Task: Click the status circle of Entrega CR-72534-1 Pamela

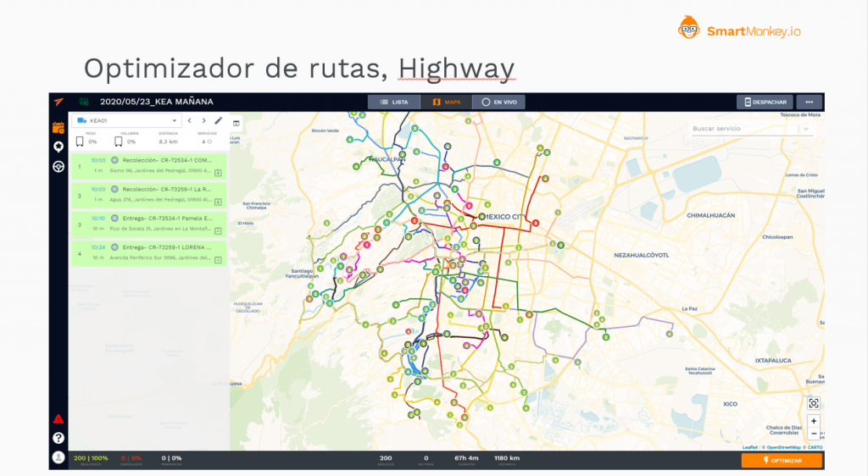Action: 114,219
